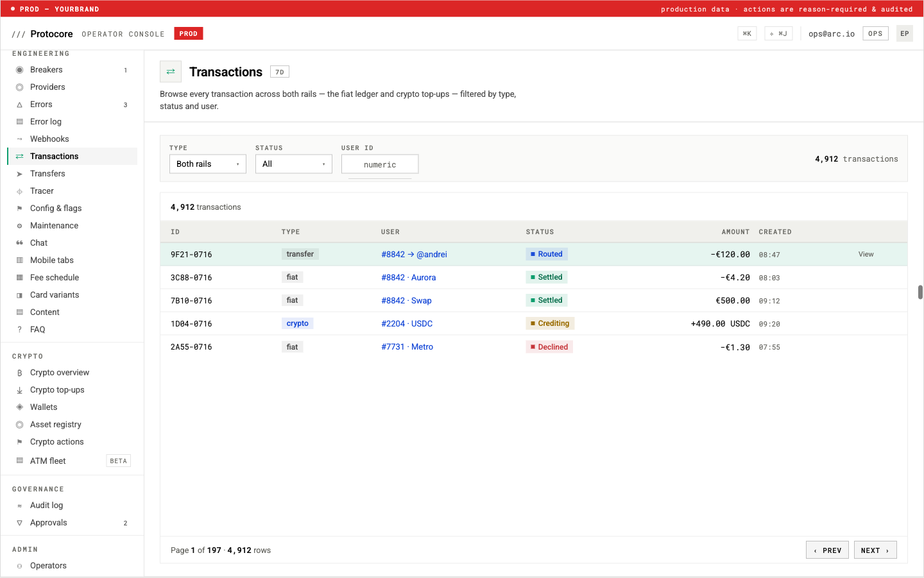Click the CREATED column header
924x578 pixels.
coord(775,232)
